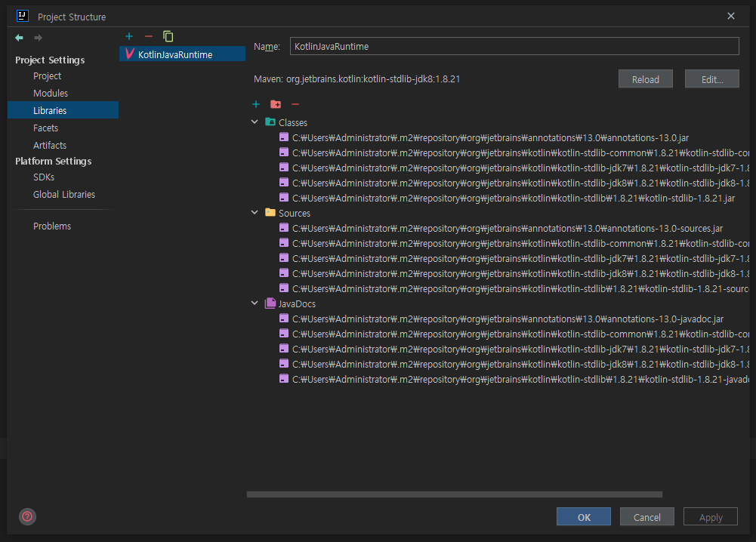Viewport: 756px width, 542px height.
Task: Select the Sources tree label
Action: pos(294,213)
